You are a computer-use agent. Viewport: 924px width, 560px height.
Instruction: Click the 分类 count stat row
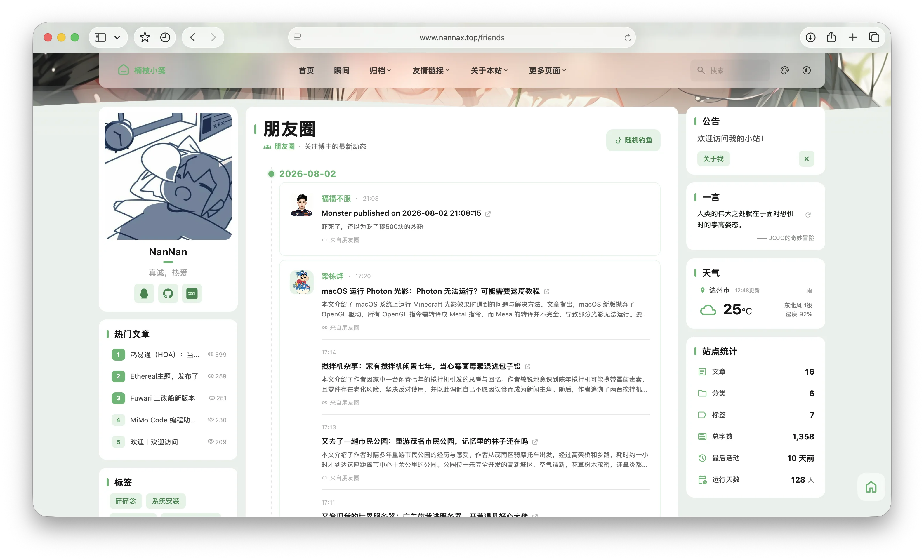(x=756, y=394)
